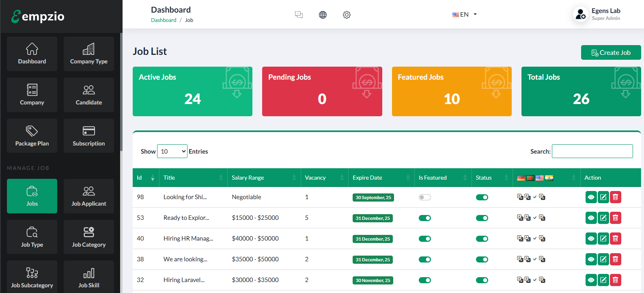Select Candidate in the sidebar
Screen dimensions: 644x293
pos(88,95)
